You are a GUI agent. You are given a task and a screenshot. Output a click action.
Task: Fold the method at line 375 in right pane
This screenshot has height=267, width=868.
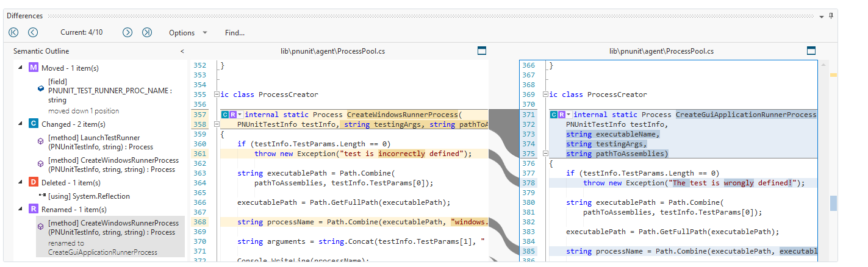point(545,154)
